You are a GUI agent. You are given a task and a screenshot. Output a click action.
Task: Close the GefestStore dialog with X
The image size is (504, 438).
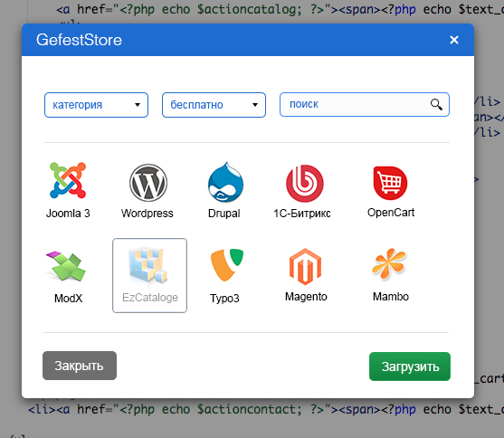point(454,40)
